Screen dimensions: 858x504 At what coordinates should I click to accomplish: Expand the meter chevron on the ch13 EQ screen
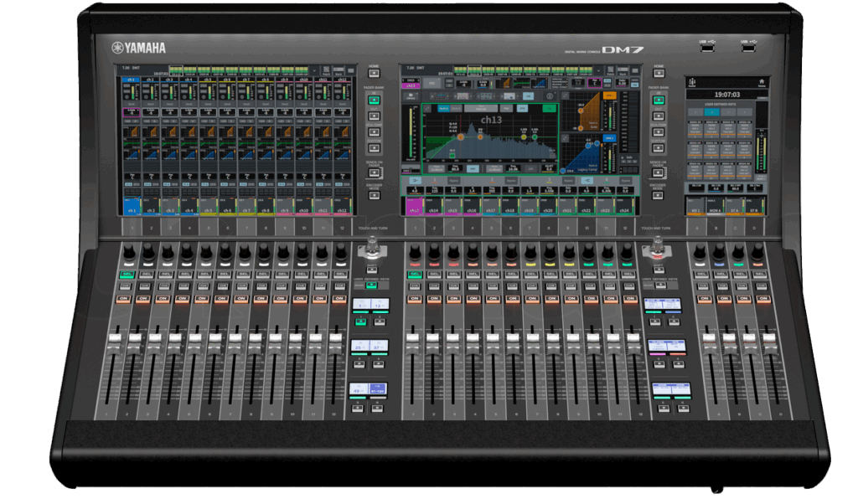[599, 71]
